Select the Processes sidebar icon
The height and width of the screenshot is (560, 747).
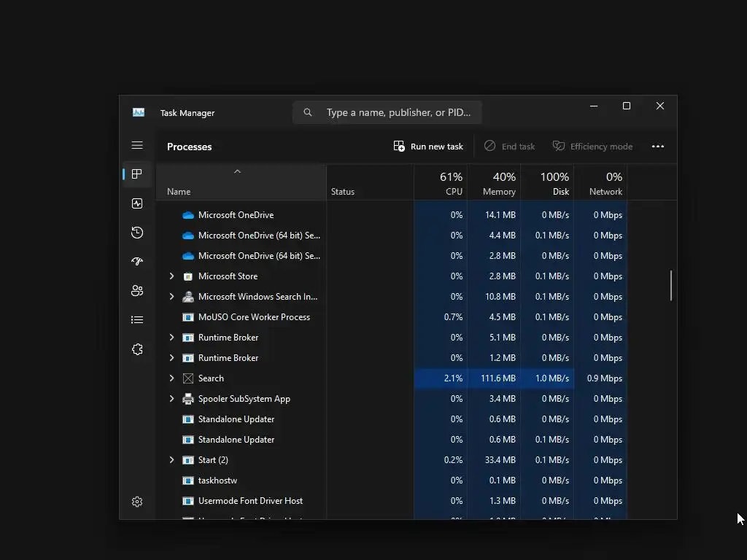pyautogui.click(x=137, y=174)
